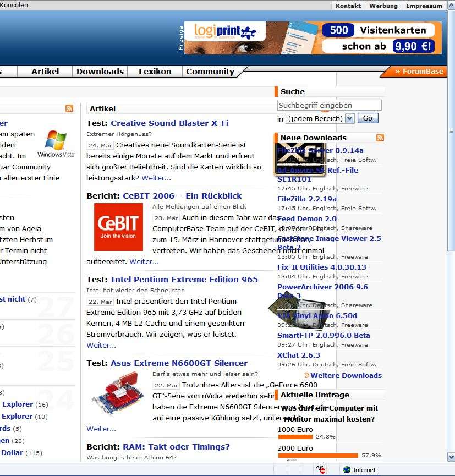Open the Werbung link in top bar
The image size is (455, 476).
pyautogui.click(x=383, y=6)
